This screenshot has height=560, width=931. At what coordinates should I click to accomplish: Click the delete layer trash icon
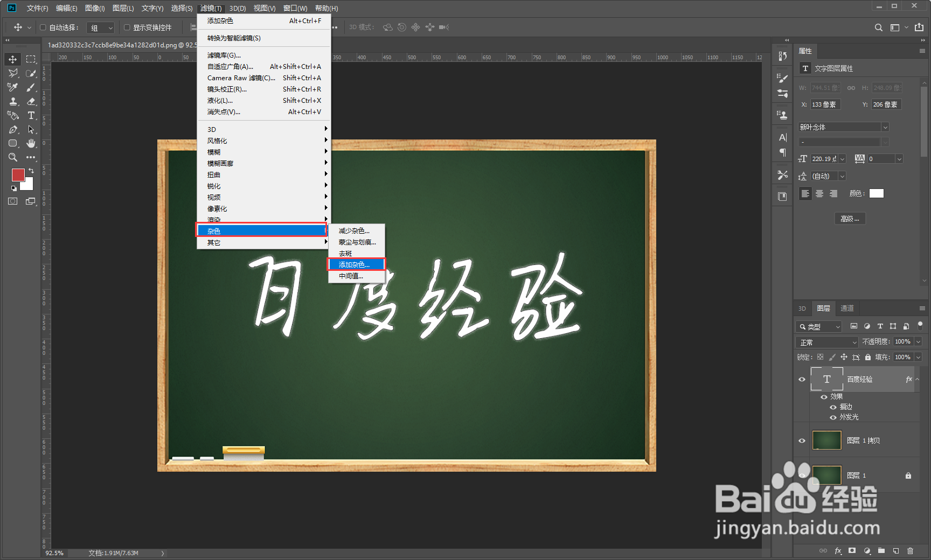point(911,550)
